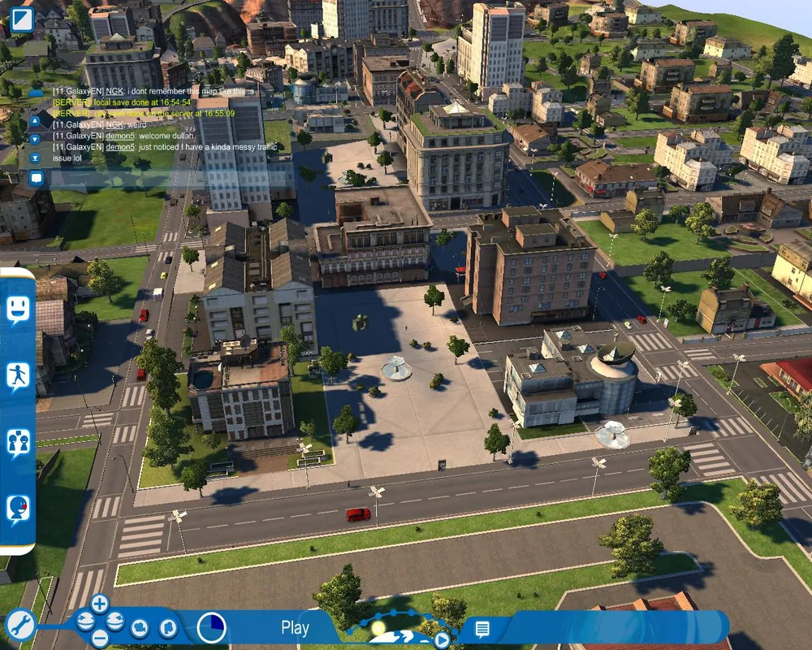The width and height of the screenshot is (812, 650).
Task: Click the sun on the day-night arc
Action: click(378, 627)
